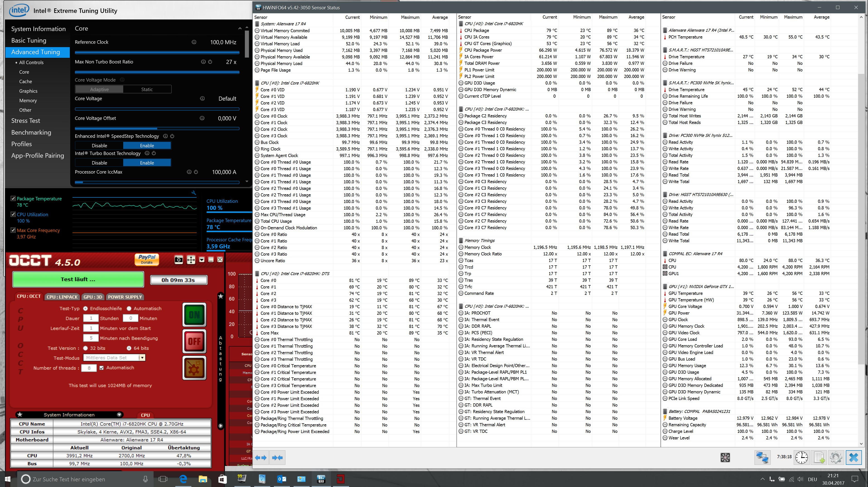Click the Core Voltage Offset slider
The image size is (868, 487).
[157, 128]
